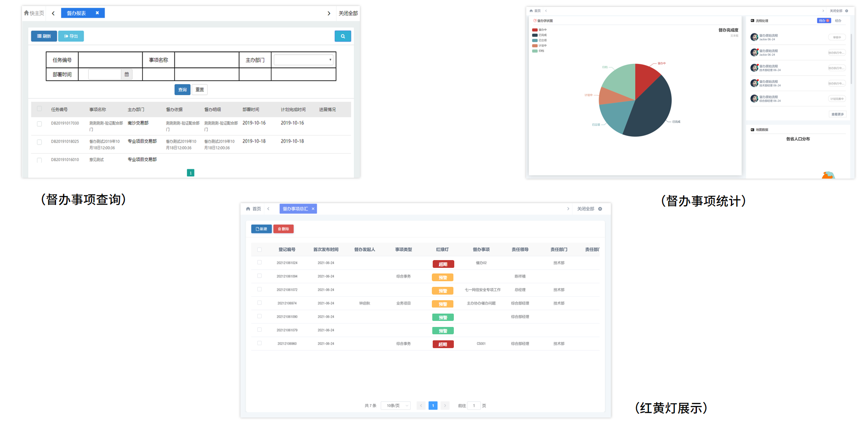Close the 督办事项总汇 tab using its X

click(313, 209)
